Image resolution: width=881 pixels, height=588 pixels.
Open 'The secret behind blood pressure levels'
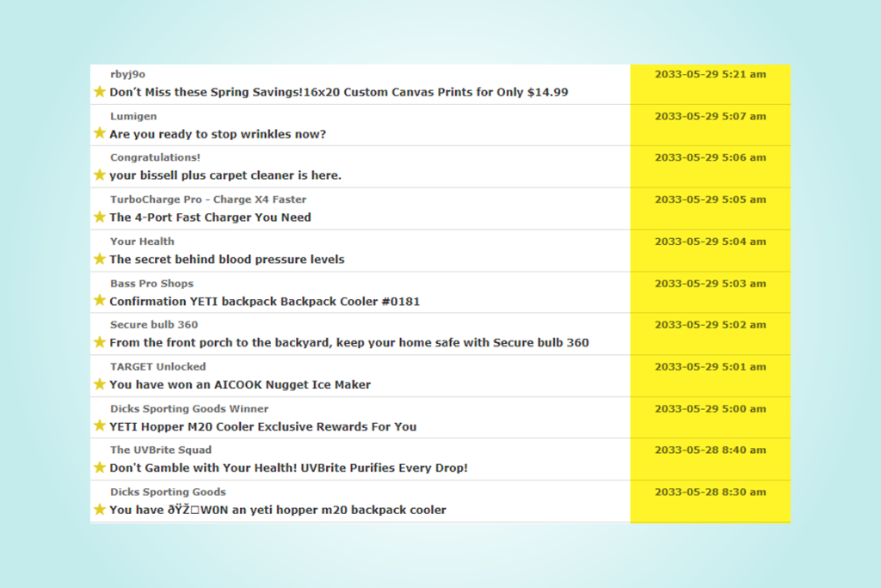[x=227, y=260]
